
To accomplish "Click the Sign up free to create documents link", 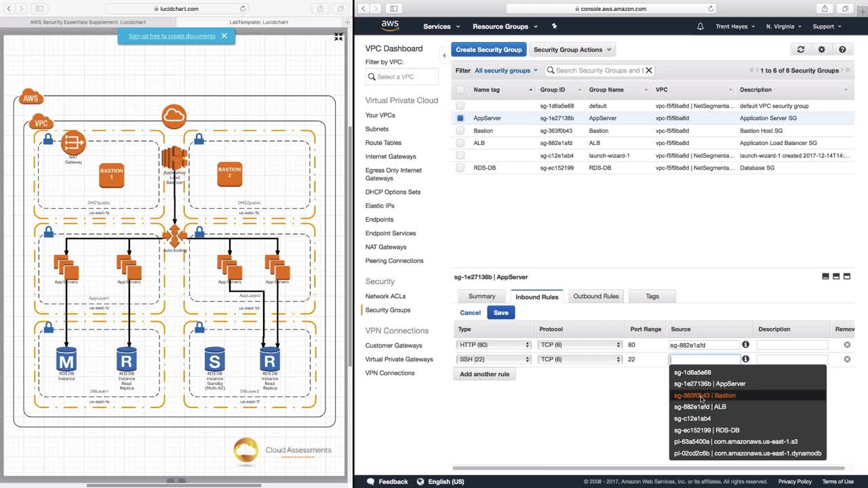I will [x=172, y=36].
